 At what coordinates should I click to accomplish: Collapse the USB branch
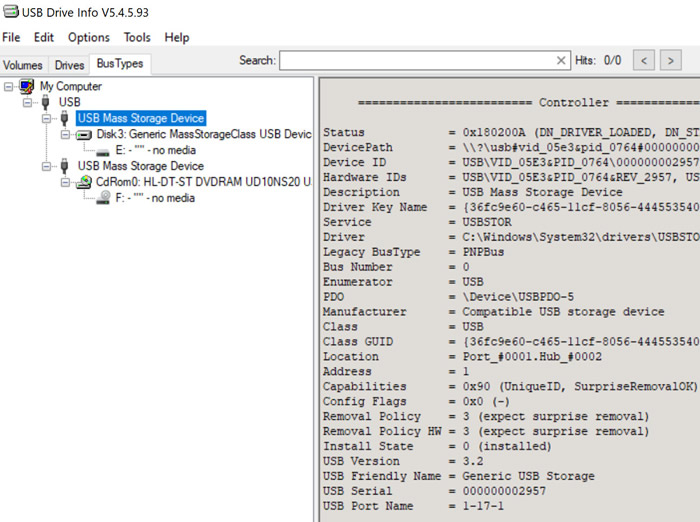coord(28,102)
